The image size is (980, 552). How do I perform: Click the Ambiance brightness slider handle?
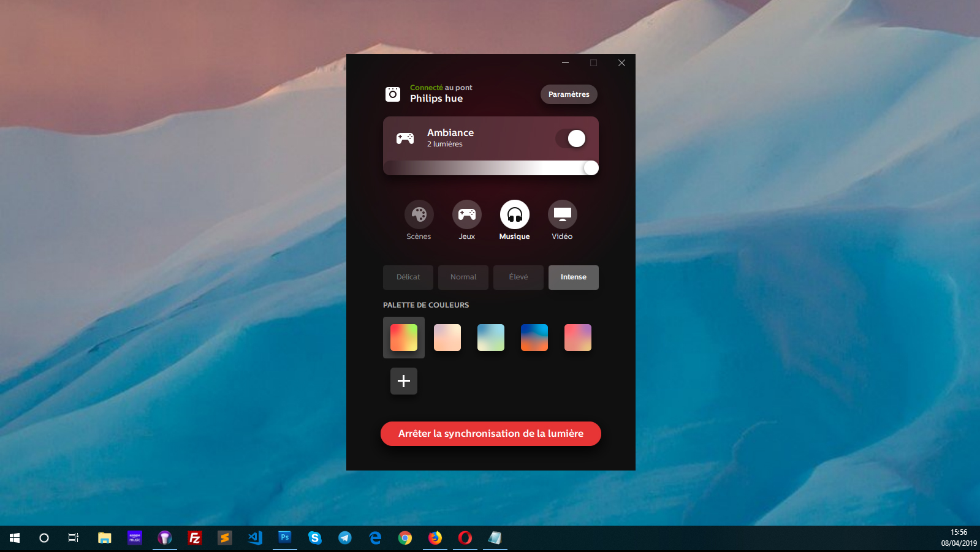[x=591, y=168]
